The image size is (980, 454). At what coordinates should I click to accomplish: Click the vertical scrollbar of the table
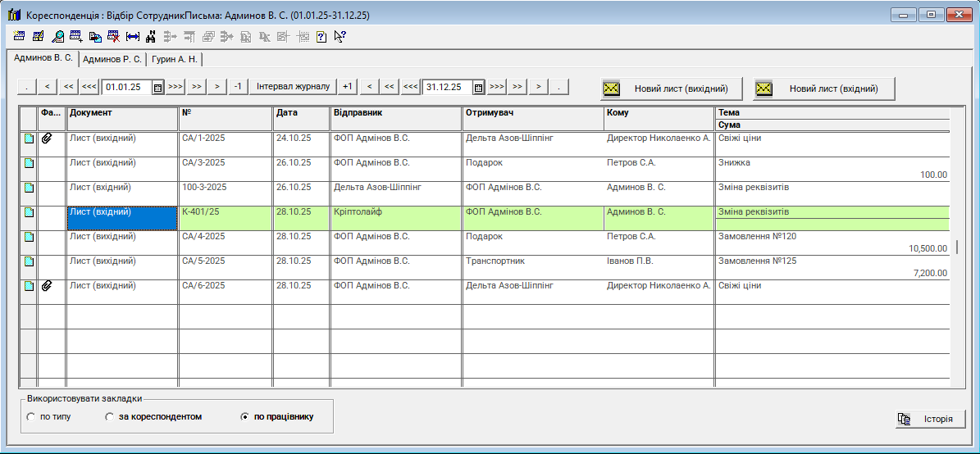click(x=955, y=247)
